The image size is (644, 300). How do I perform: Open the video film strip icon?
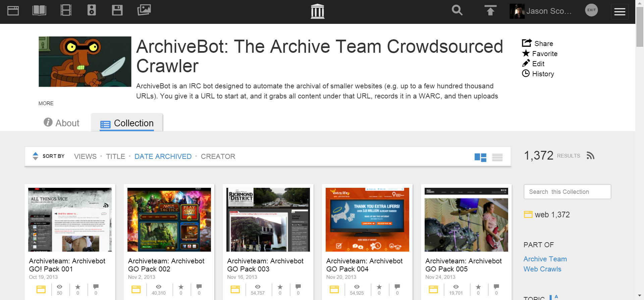(x=66, y=11)
